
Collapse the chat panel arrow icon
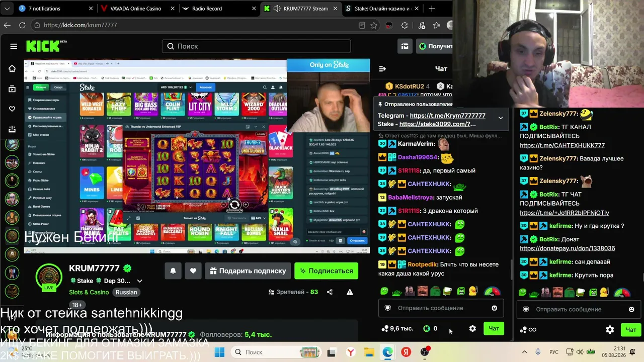382,69
